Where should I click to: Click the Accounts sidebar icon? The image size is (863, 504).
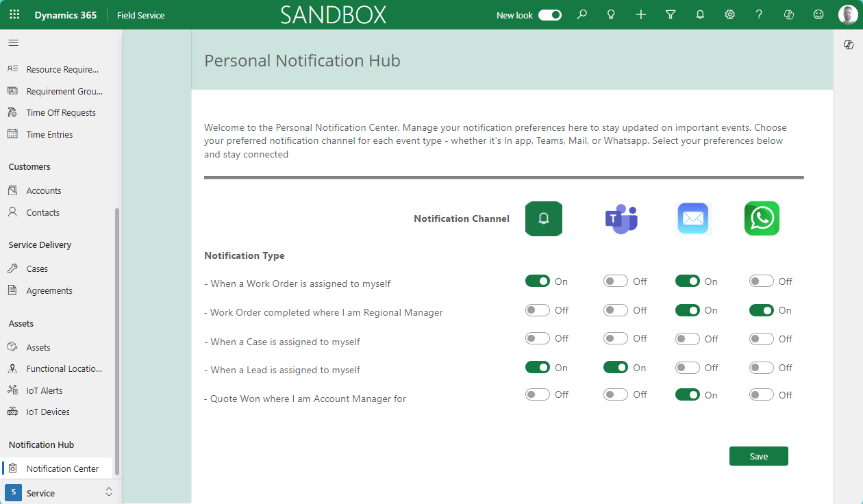click(x=12, y=190)
